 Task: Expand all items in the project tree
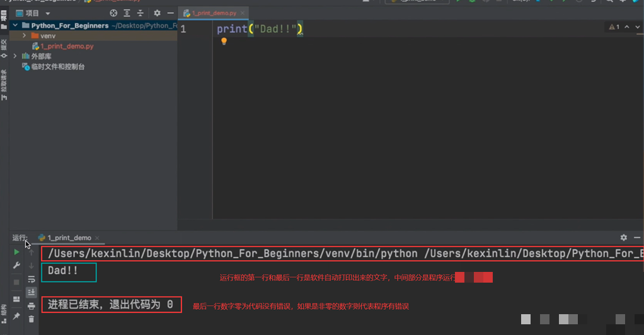[x=127, y=13]
